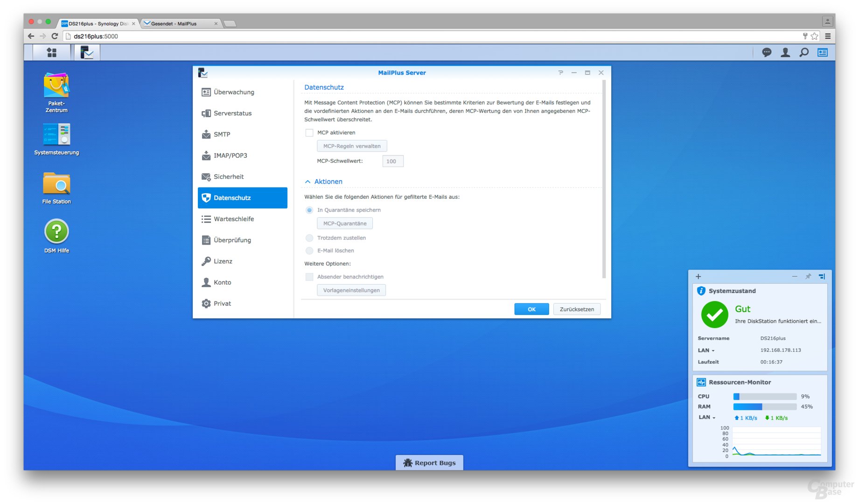Viewport: 859px width, 504px height.
Task: Click Vorlageneinstellungen button
Action: (351, 290)
